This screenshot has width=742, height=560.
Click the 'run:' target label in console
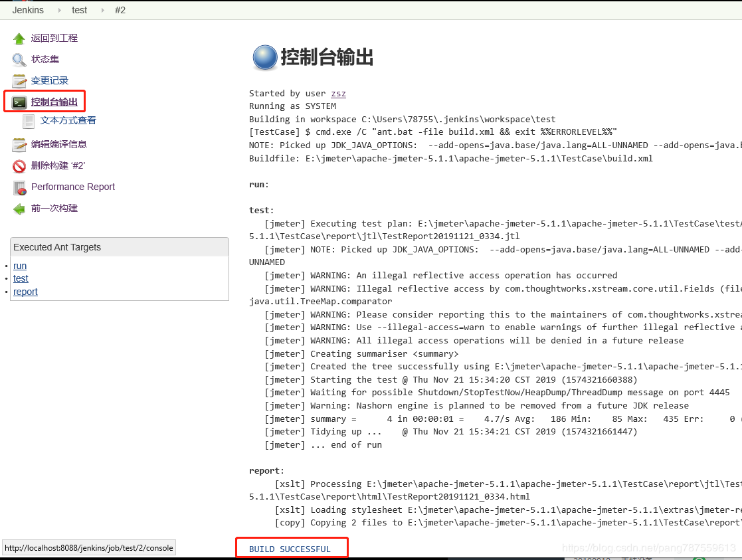pyautogui.click(x=259, y=184)
